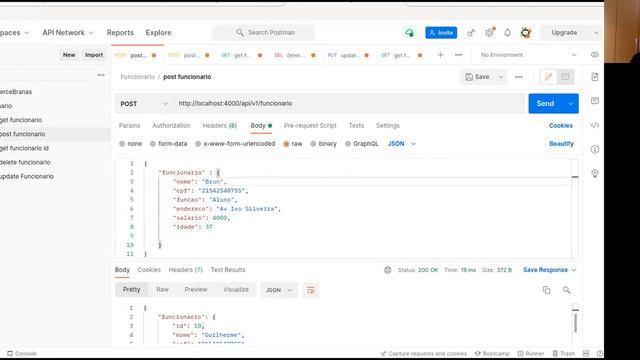Select the none body type
Screen dimensions: 640x360
tap(131, 144)
